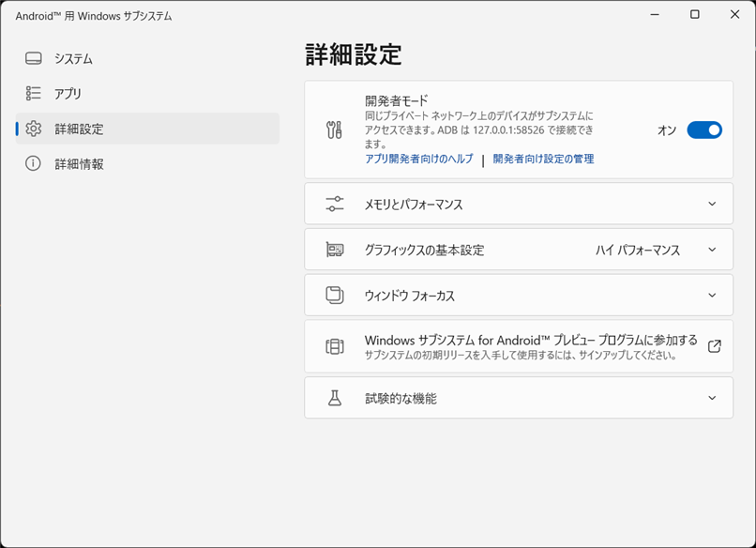Click Windows サブシステム for Android プレビュー プログラムに参加する
This screenshot has width=756, height=548.
click(x=531, y=340)
